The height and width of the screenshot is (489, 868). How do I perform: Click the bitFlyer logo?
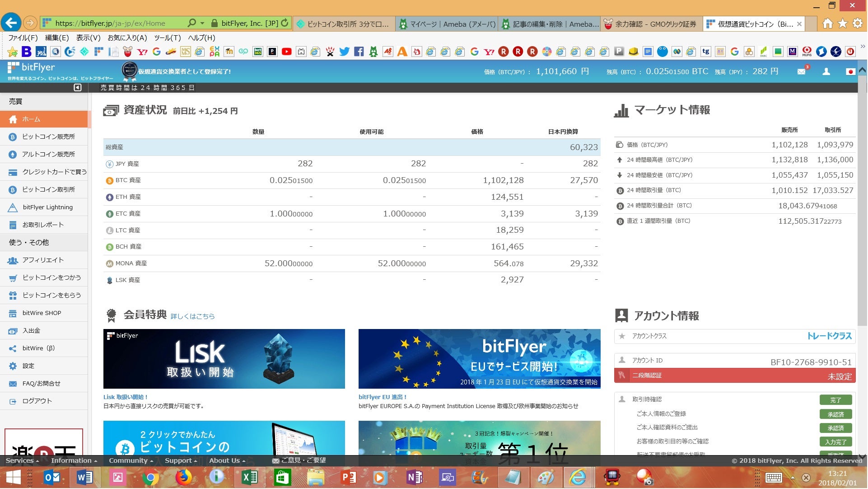[x=32, y=68]
